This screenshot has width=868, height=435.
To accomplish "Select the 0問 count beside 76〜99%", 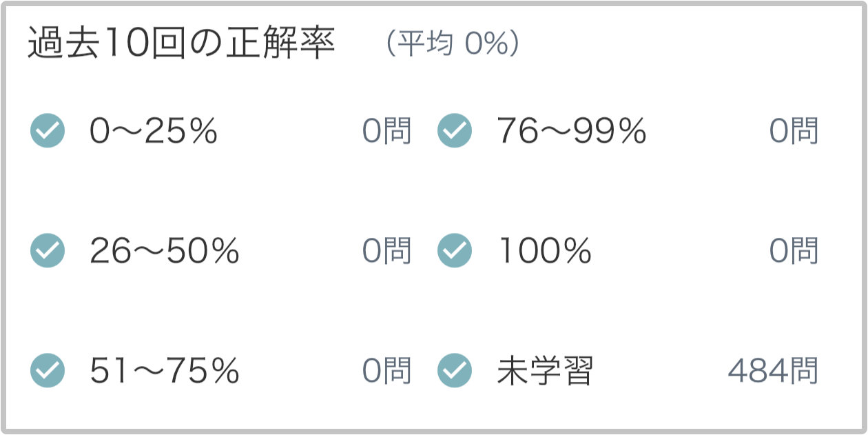I will [x=794, y=131].
